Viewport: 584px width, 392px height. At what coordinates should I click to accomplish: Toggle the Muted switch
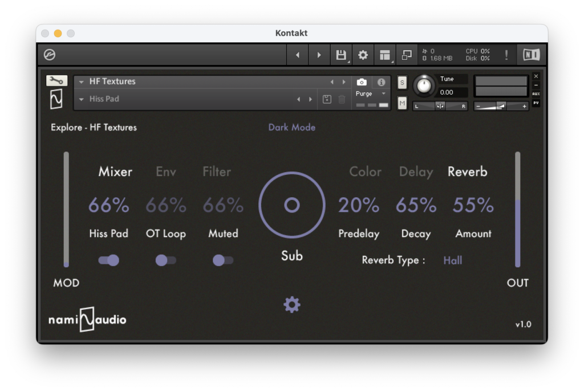[x=223, y=260]
